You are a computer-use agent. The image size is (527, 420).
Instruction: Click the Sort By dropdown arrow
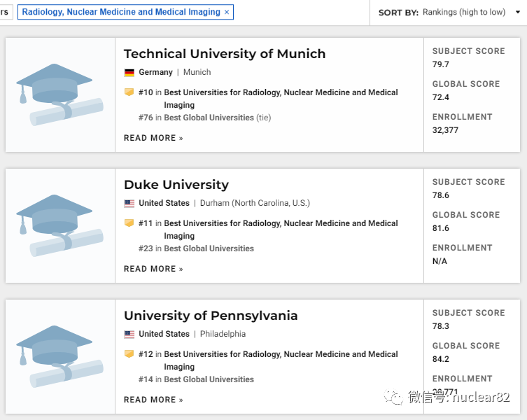[518, 12]
